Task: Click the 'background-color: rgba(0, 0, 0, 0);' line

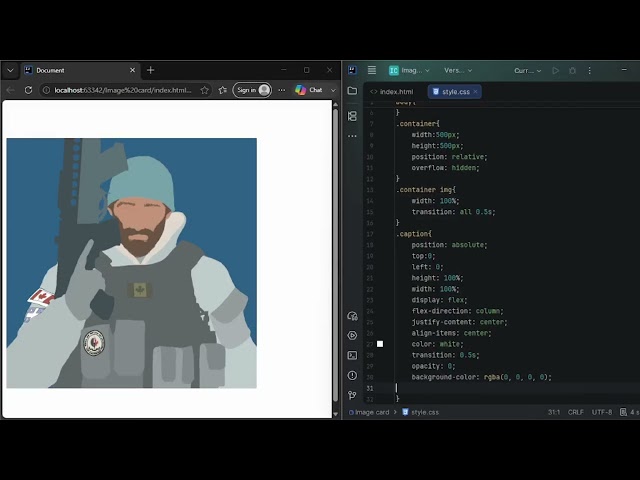Action: 482,377
